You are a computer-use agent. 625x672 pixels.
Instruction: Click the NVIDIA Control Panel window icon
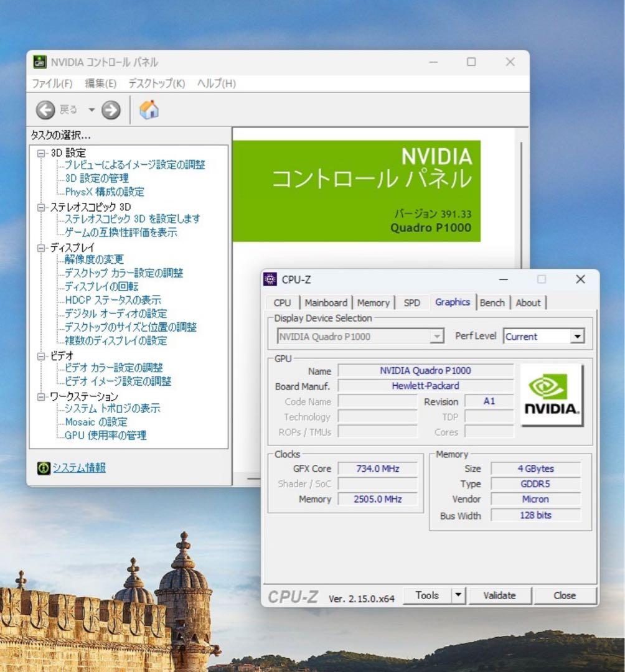coord(40,62)
